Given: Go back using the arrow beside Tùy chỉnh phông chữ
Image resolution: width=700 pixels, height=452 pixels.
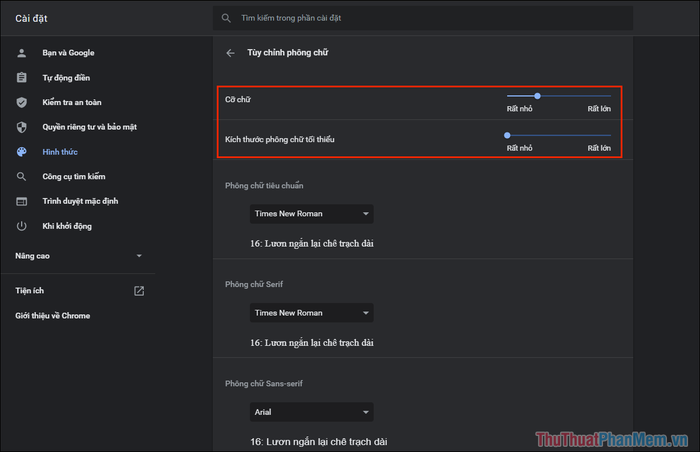Looking at the screenshot, I should pos(230,53).
